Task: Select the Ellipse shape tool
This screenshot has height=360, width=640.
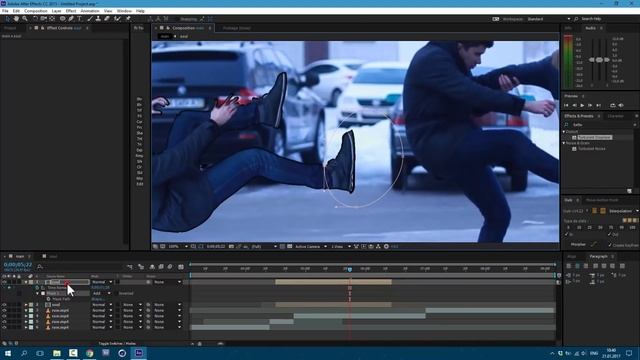Action: click(62, 19)
